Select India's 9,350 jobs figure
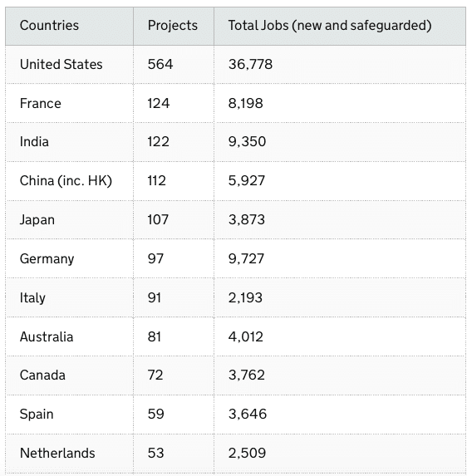467x476 pixels. 247,142
